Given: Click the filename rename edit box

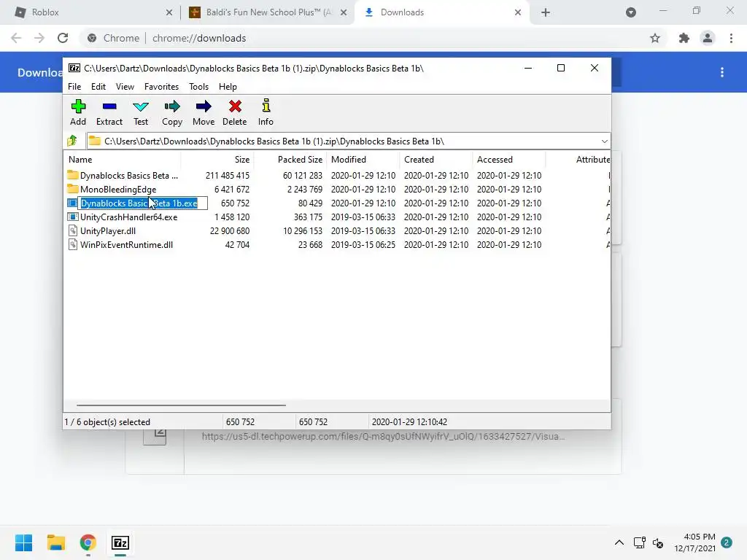Looking at the screenshot, I should click(143, 203).
